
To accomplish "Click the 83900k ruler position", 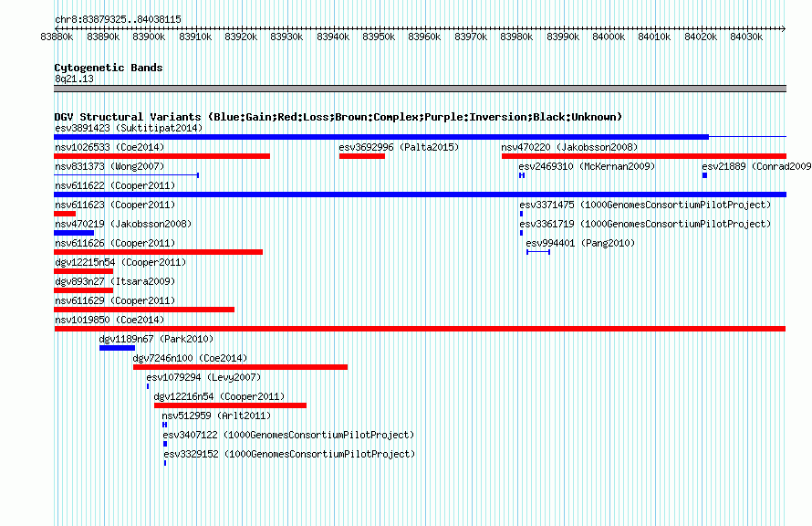I will (149, 37).
